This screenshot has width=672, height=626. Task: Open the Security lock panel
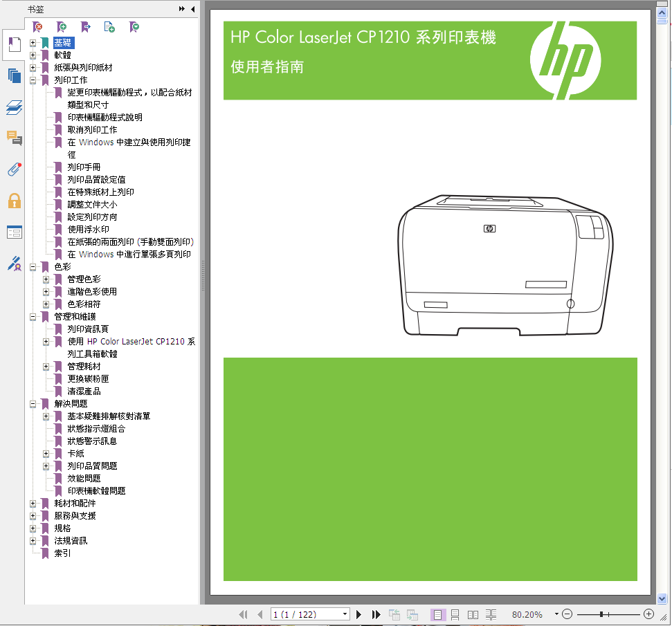click(x=14, y=201)
